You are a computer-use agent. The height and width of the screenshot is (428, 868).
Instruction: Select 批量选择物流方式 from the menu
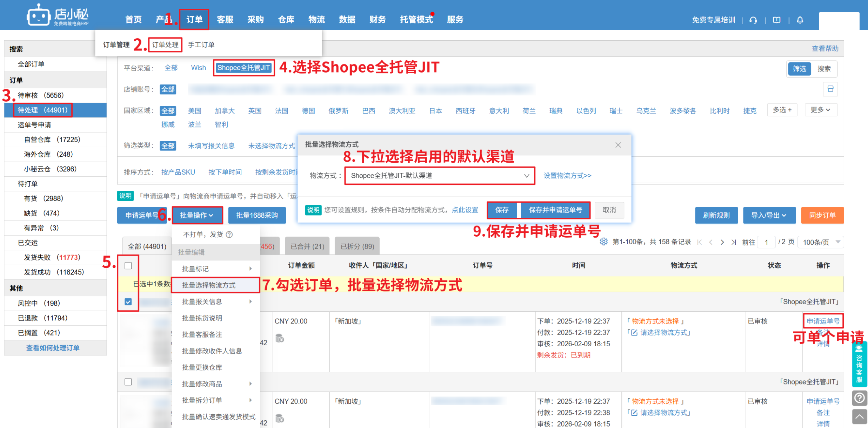[209, 285]
